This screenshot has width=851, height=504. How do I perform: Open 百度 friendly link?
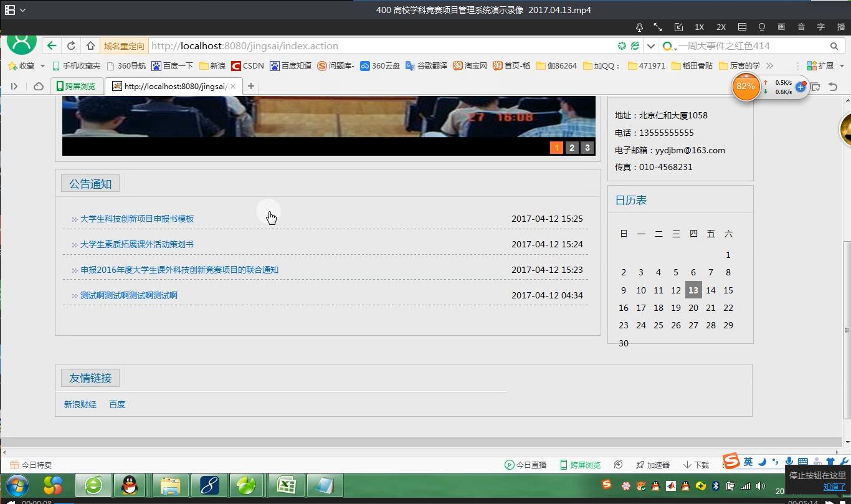tap(117, 404)
